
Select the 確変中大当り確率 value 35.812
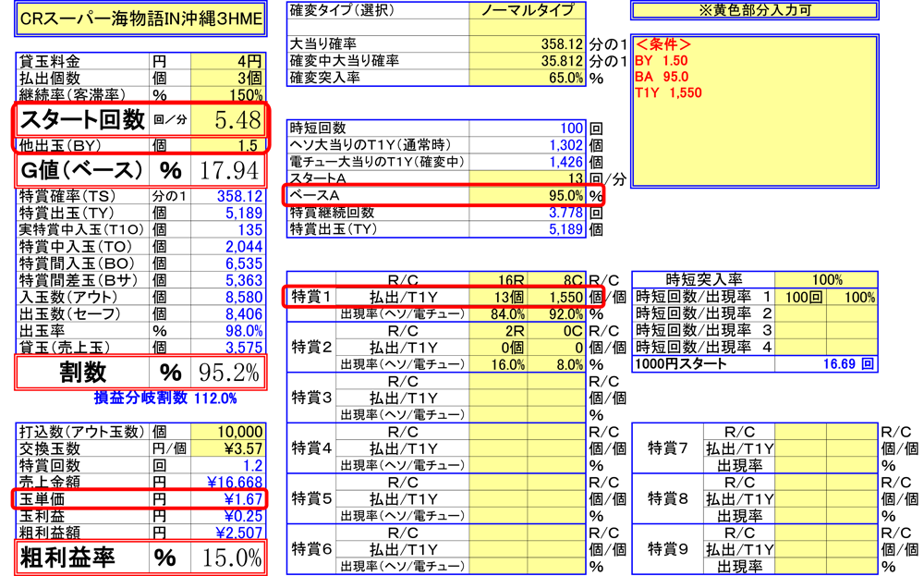pyautogui.click(x=528, y=61)
